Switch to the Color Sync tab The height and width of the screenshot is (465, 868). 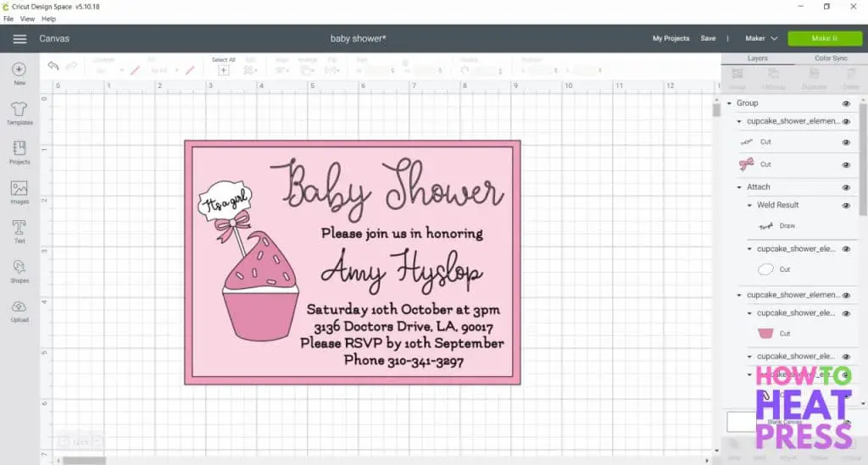tap(831, 58)
